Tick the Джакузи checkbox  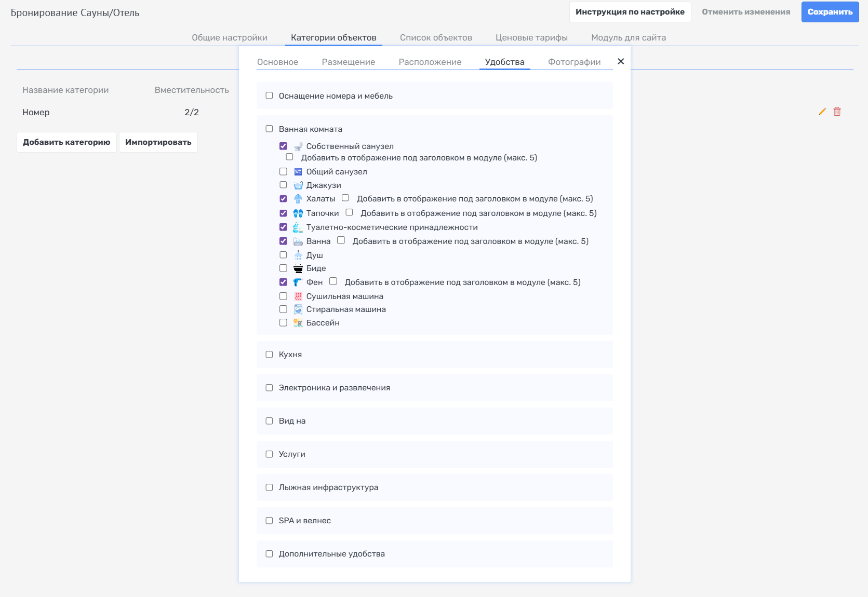tap(283, 185)
